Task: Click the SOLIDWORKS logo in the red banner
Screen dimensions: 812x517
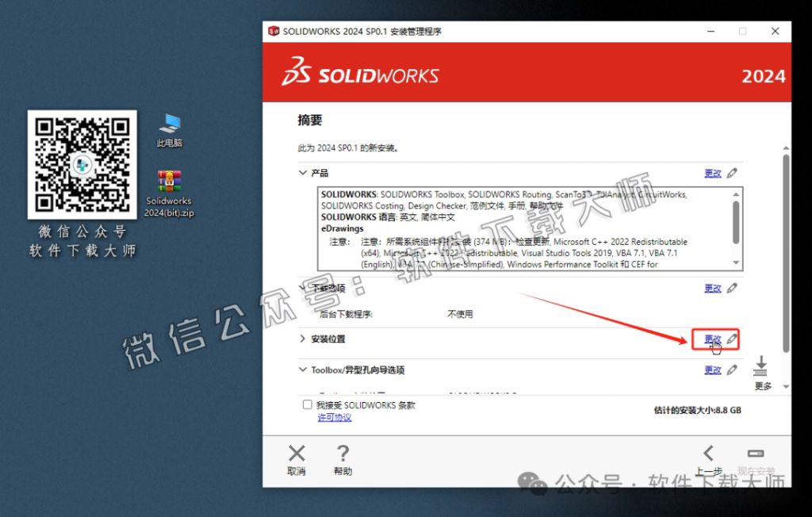Action: [x=361, y=75]
